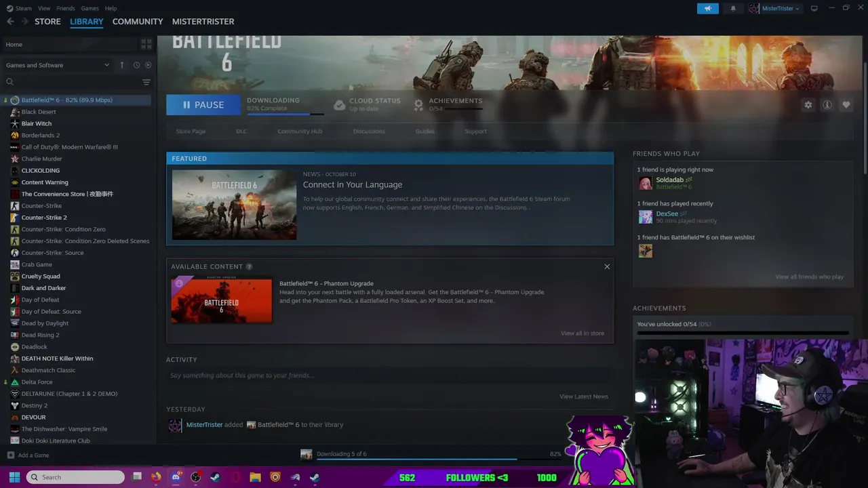Image resolution: width=868 pixels, height=488 pixels.
Task: Filter by recent activity clock icon
Action: (x=136, y=65)
